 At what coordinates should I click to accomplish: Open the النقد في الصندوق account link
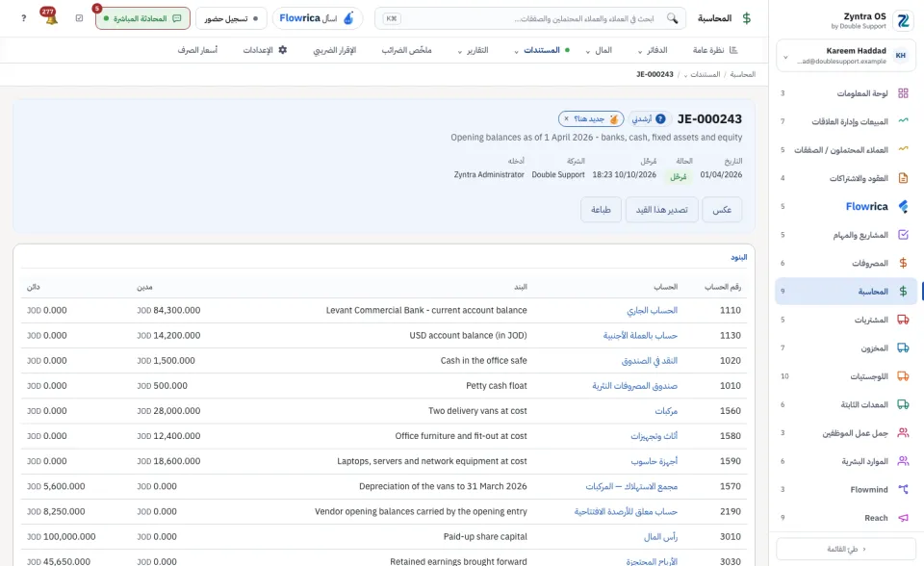click(x=650, y=361)
